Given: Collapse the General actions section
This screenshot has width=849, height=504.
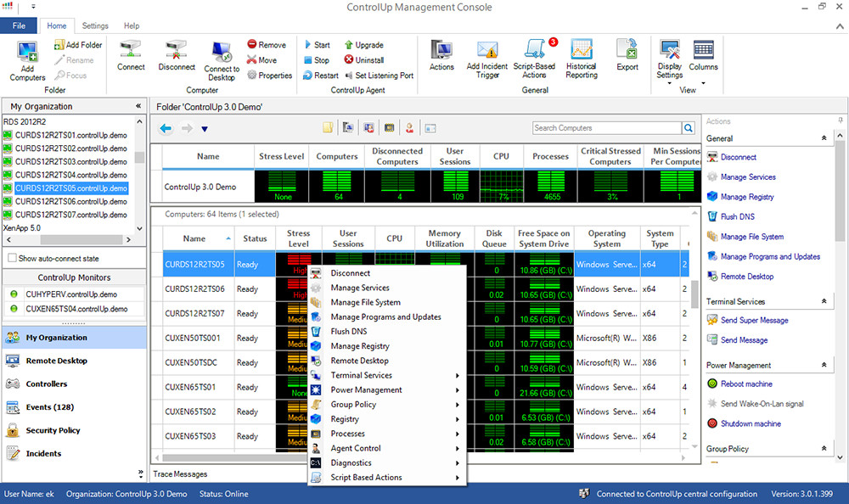Looking at the screenshot, I should pos(824,138).
